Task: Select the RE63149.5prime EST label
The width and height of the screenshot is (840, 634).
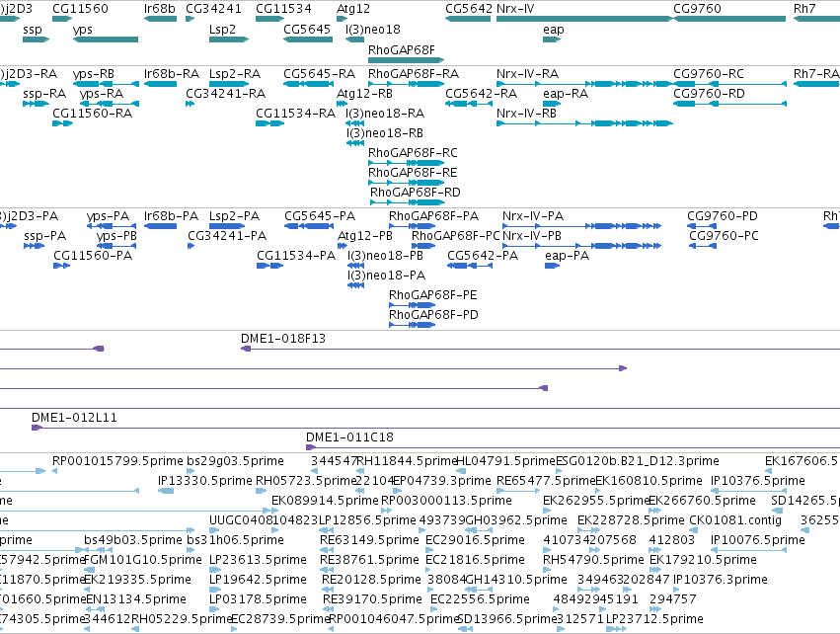Action: point(369,540)
